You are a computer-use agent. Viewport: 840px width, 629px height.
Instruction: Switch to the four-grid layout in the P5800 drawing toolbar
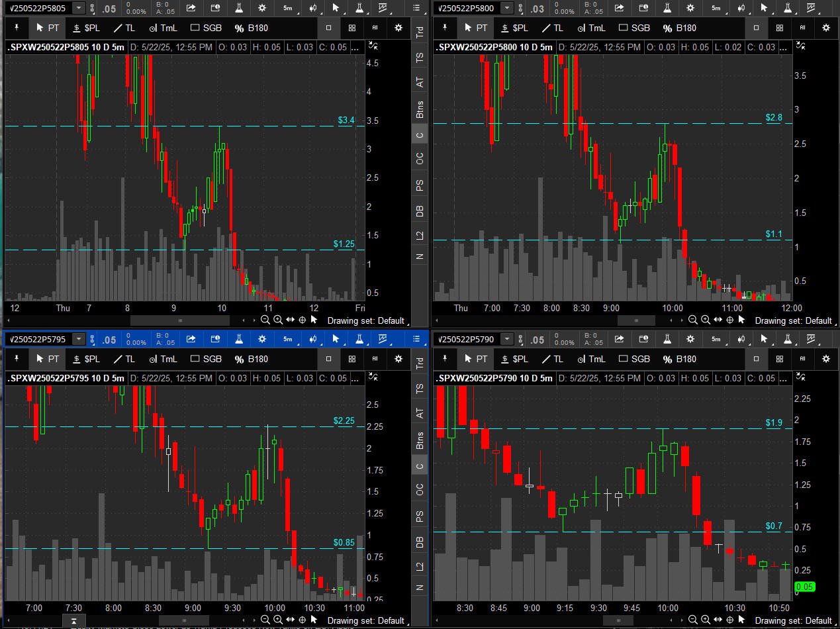[780, 28]
